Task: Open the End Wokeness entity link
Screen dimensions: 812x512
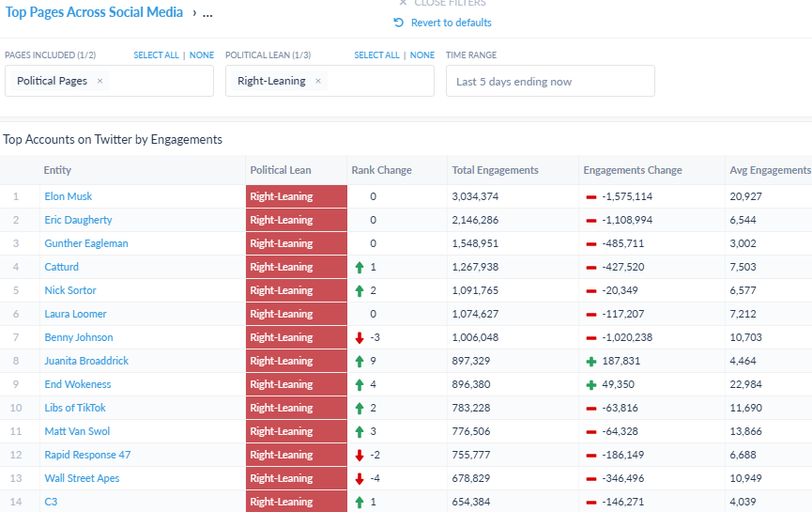Action: pos(78,384)
